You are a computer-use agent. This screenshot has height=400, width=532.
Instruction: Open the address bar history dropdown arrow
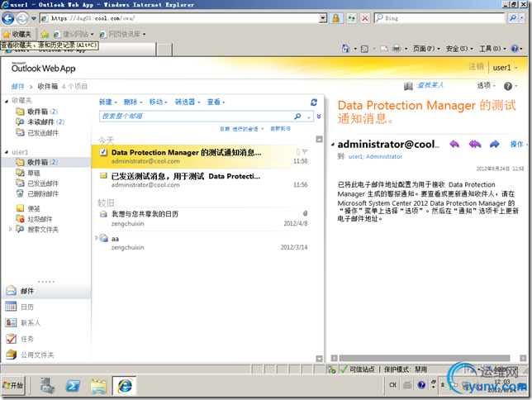click(323, 18)
